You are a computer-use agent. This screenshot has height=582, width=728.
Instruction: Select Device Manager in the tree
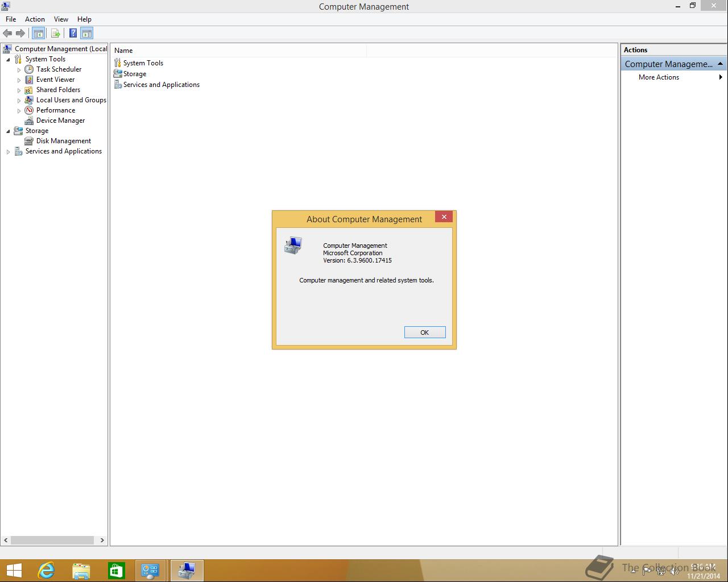[60, 120]
